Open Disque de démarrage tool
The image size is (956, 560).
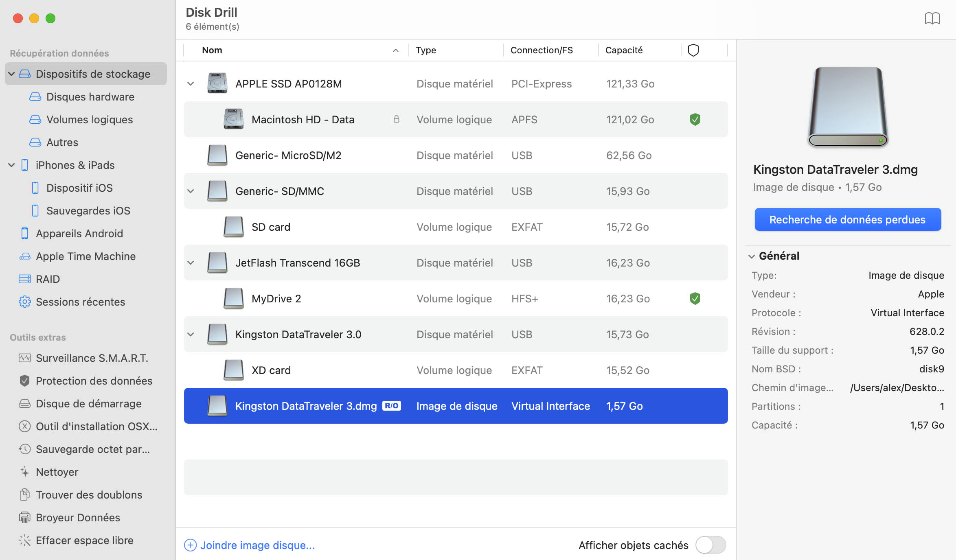click(80, 403)
